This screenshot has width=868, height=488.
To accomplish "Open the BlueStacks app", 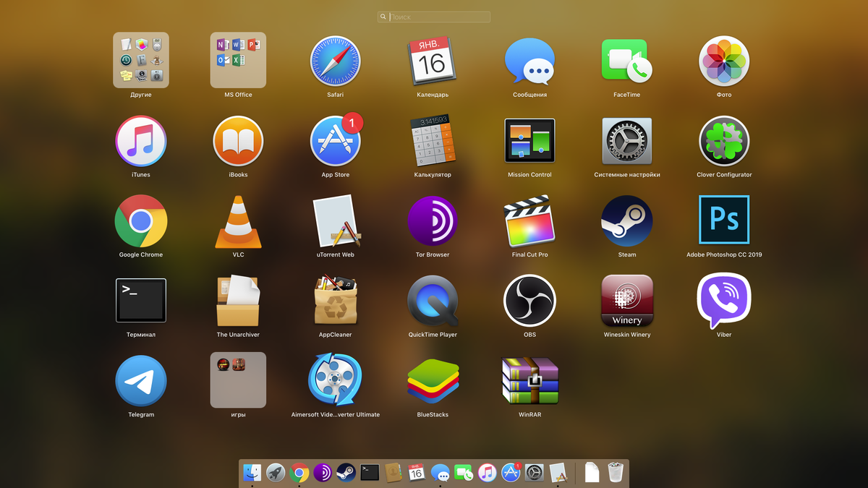I will coord(433,381).
